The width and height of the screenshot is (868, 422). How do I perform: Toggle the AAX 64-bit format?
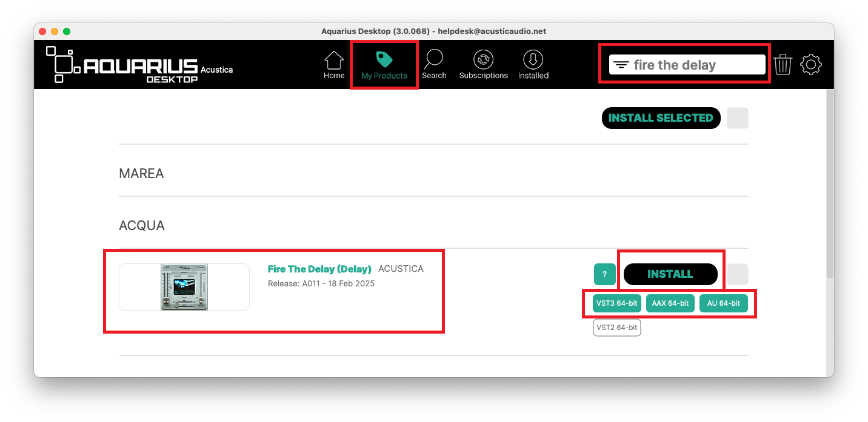[670, 303]
